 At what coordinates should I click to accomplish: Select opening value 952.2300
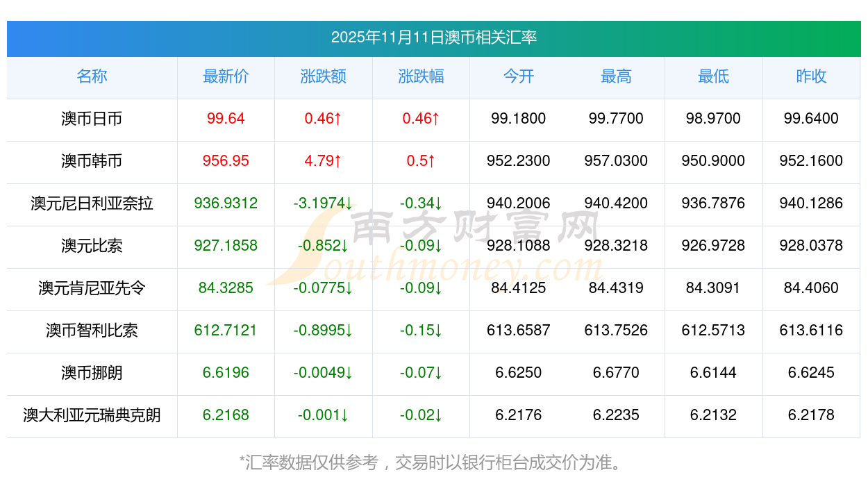519,161
